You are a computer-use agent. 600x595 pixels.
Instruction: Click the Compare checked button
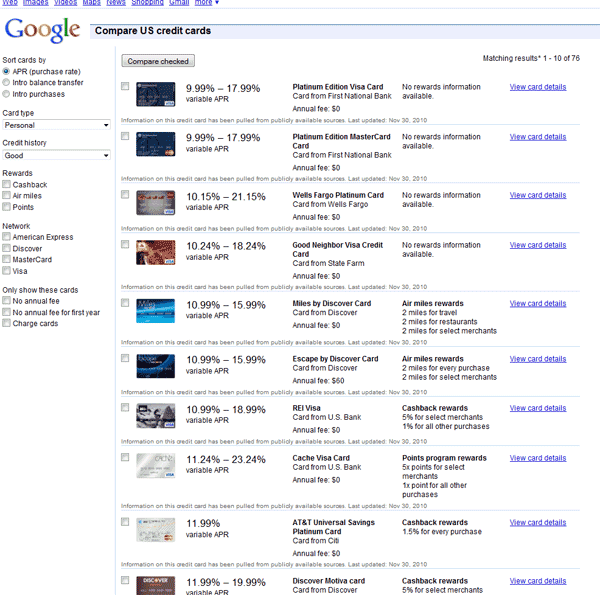(x=158, y=61)
